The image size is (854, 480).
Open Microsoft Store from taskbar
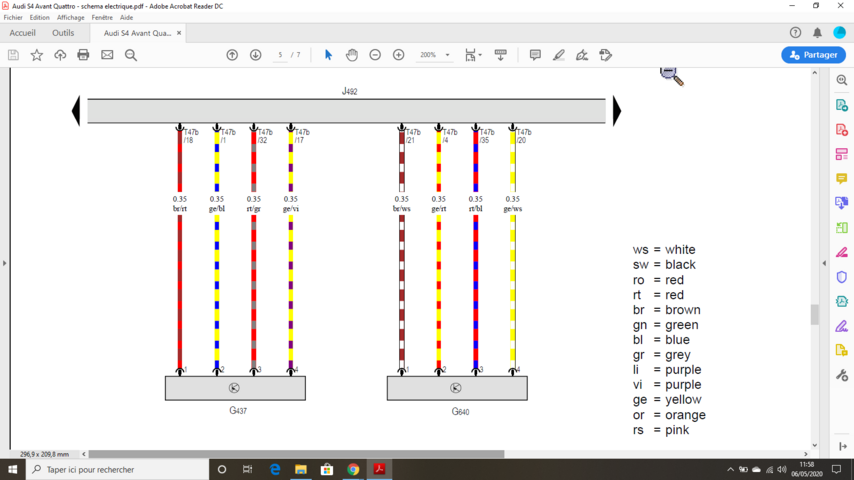click(x=327, y=469)
